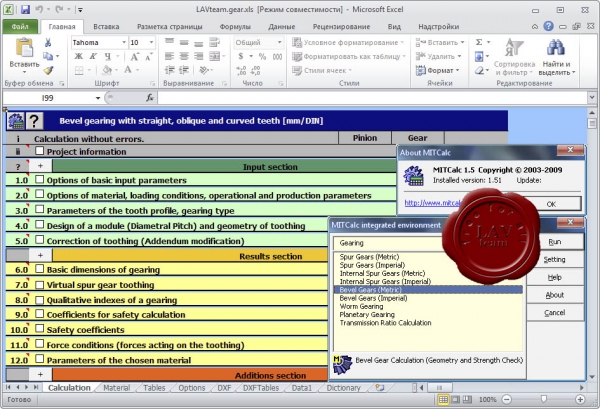Viewport: 600px width, 409px height.
Task: Click OK in About MITCalc dialog
Action: click(x=551, y=204)
